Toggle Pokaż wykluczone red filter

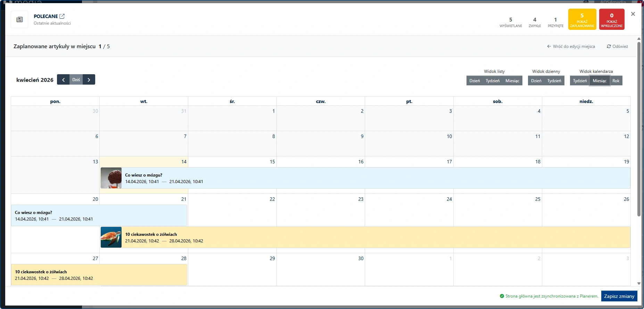[612, 19]
